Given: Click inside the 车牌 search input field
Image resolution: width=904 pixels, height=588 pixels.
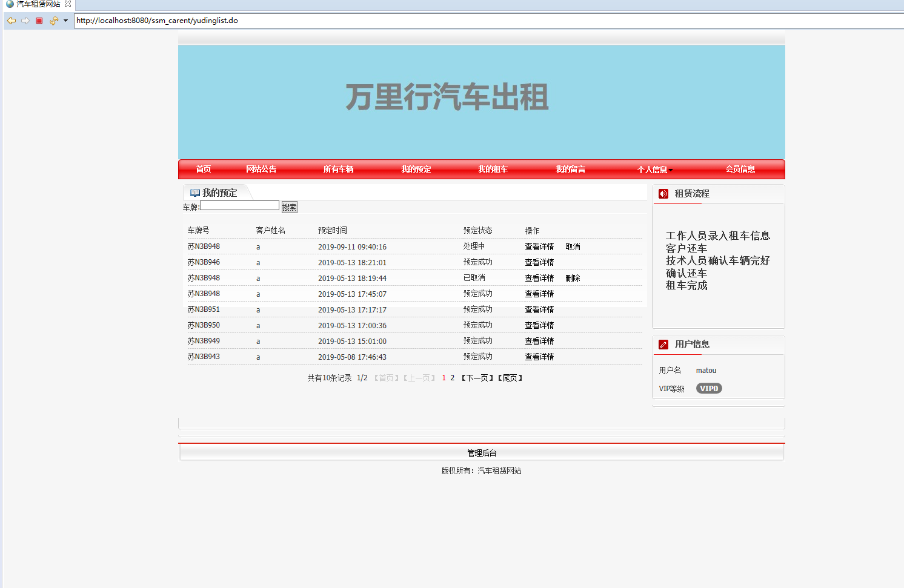Looking at the screenshot, I should [239, 205].
